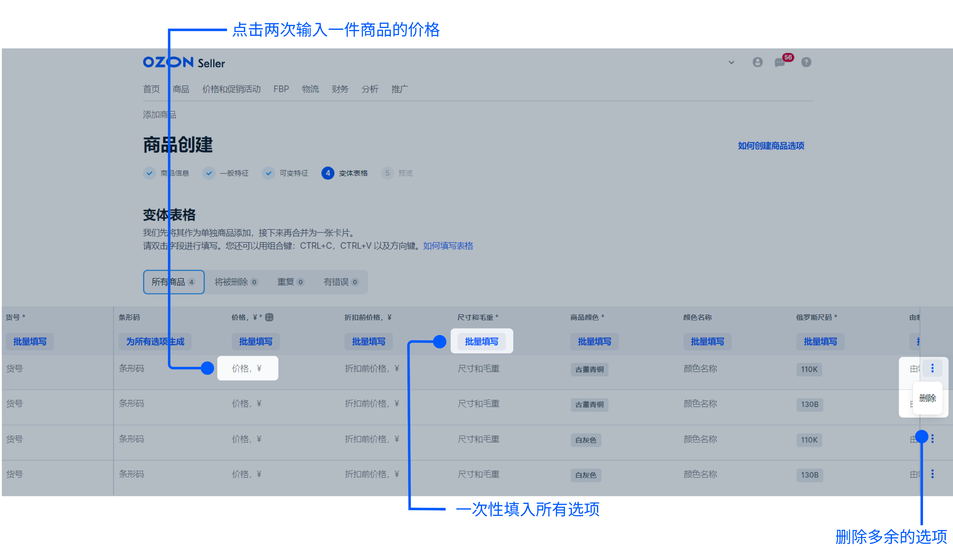The height and width of the screenshot is (560, 953).
Task: Select step 4 变体表格
Action: coord(345,173)
